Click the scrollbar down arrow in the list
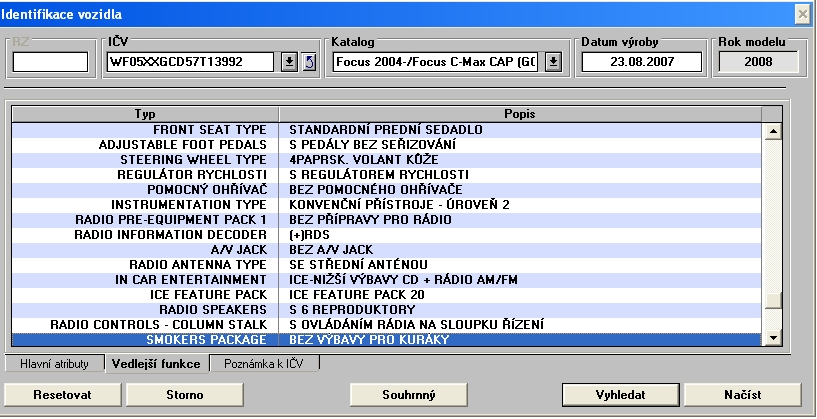The height and width of the screenshot is (419, 817). 771,340
